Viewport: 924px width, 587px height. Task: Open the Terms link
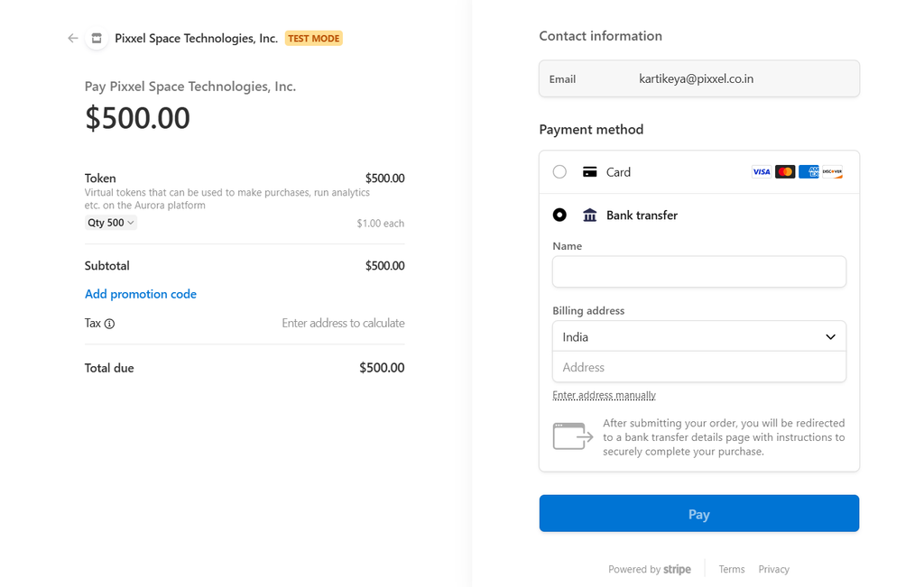click(x=732, y=569)
